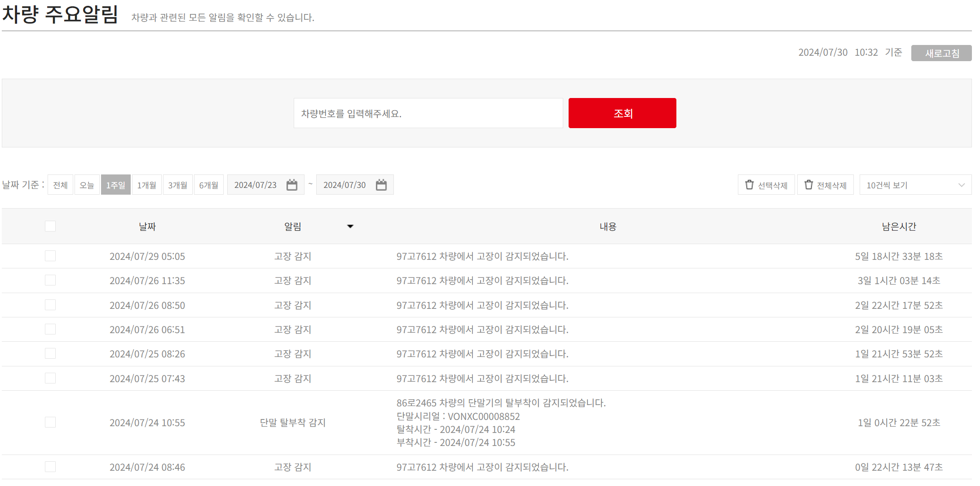Click the 남은시간 column header
Screen dimensions: 980x486
pos(899,227)
